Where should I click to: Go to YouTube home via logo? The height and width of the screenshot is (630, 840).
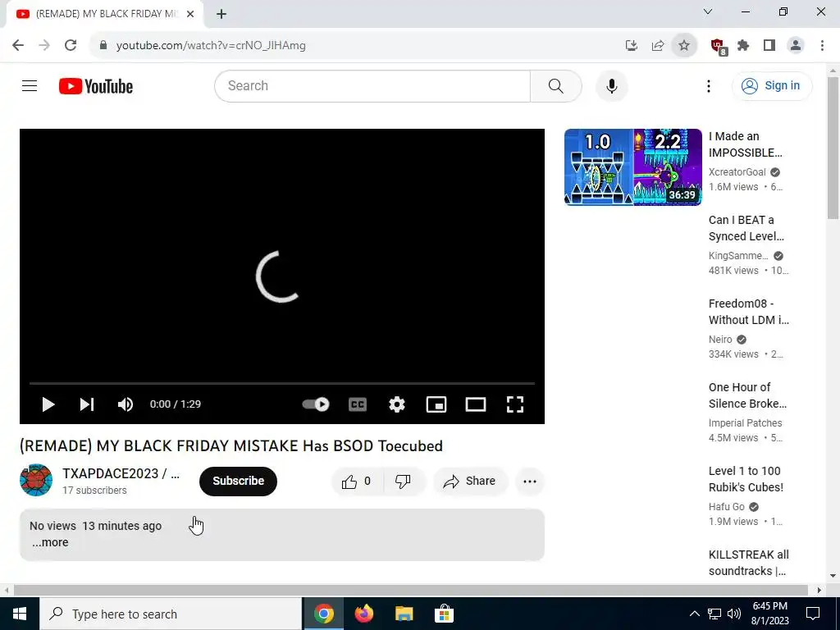coord(96,86)
